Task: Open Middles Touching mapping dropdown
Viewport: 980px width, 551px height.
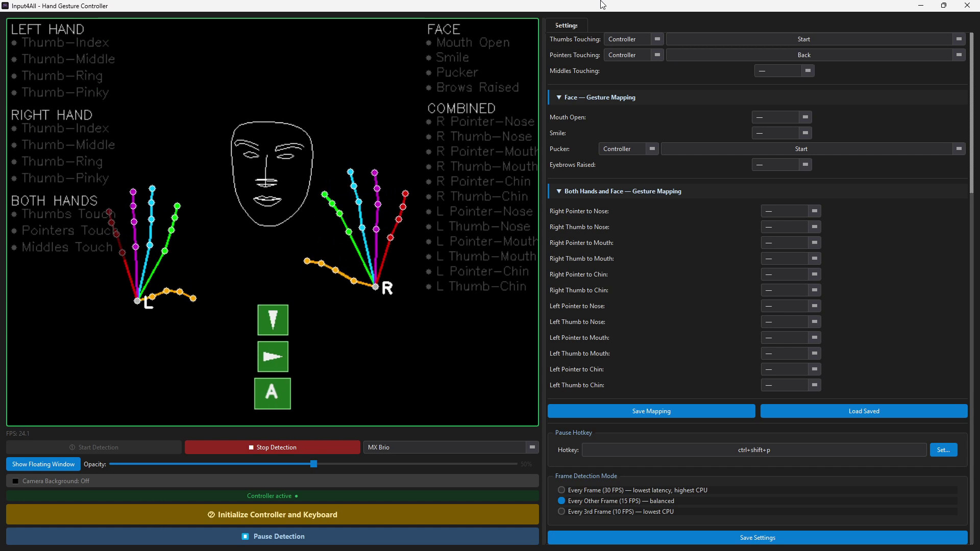Action: point(784,71)
